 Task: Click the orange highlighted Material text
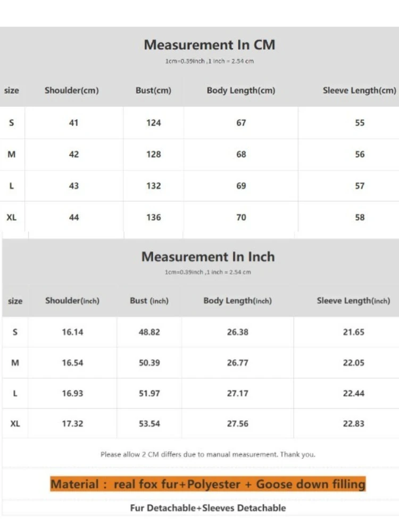click(208, 485)
